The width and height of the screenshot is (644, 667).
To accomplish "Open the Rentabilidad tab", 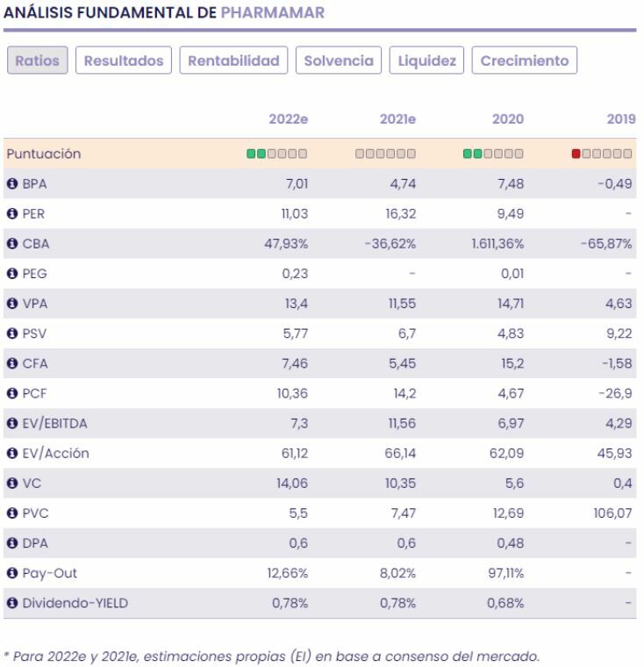I will click(234, 61).
